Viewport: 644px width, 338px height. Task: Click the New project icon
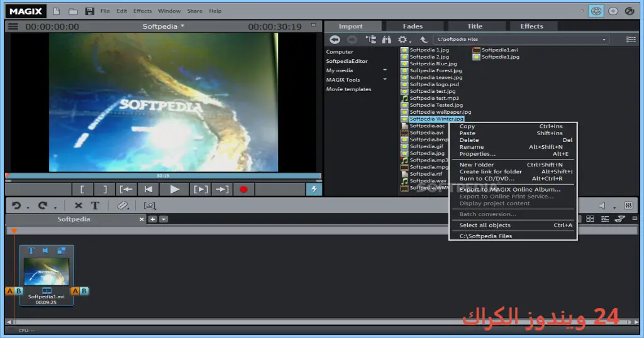[x=56, y=11]
